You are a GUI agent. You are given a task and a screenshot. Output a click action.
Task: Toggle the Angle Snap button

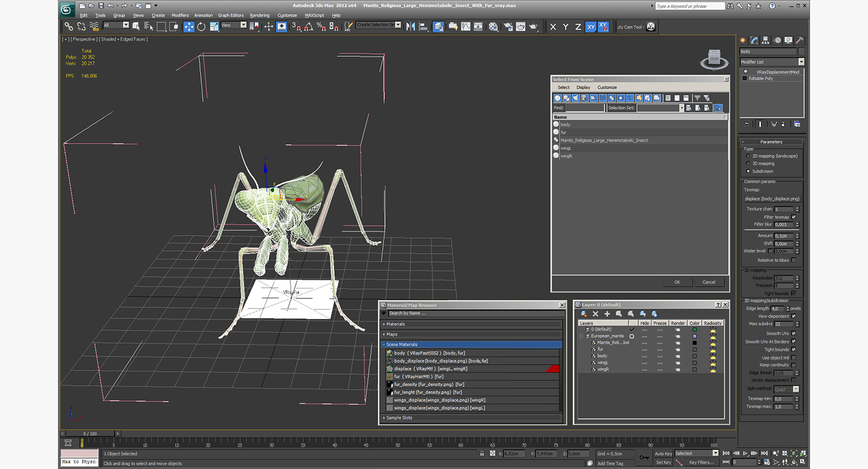308,26
